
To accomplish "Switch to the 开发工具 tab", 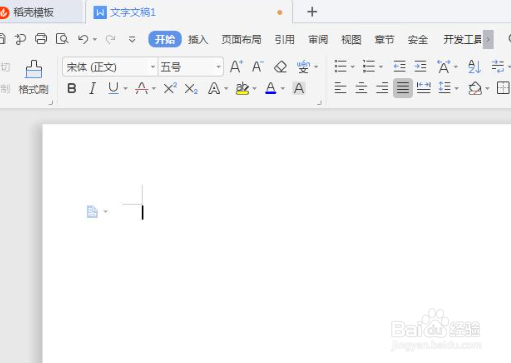I will coord(462,40).
